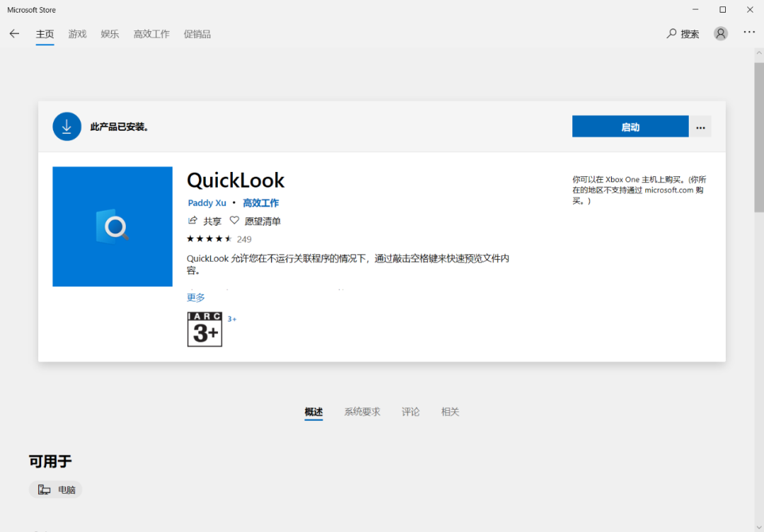Click the QuickLook app tile image
Viewport: 764px width, 532px height.
tap(112, 226)
